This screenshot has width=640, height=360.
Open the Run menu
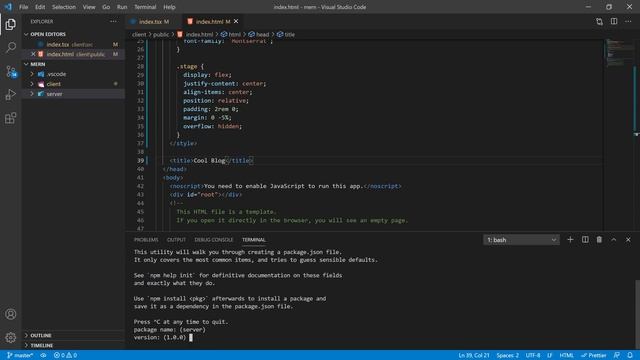point(122,7)
